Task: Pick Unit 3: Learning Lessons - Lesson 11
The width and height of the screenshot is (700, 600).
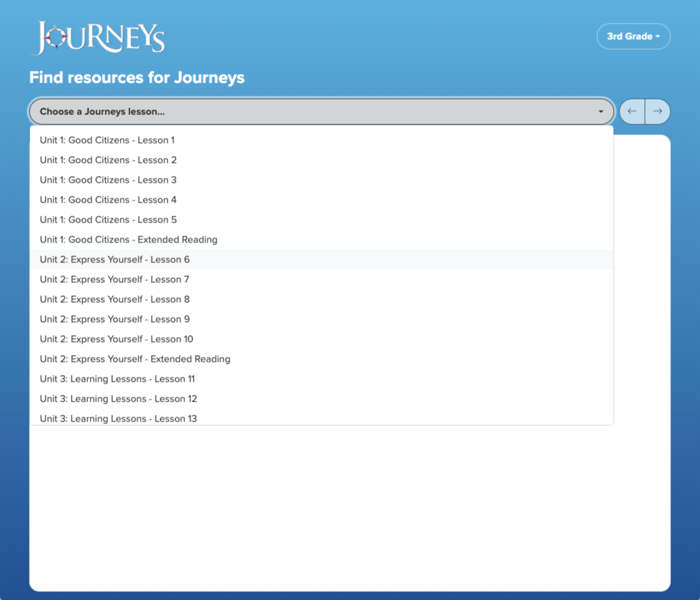Action: coord(322,379)
